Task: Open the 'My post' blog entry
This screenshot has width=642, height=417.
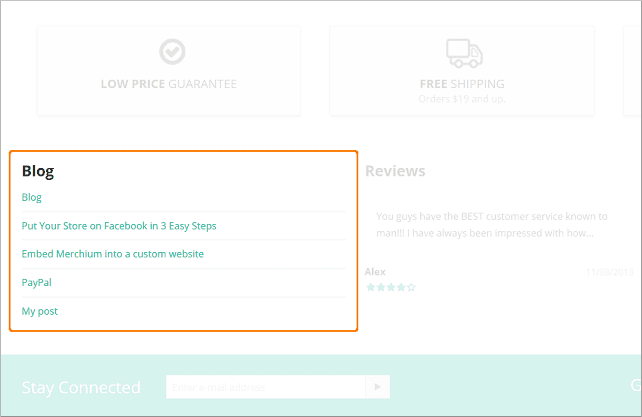Action: [40, 311]
